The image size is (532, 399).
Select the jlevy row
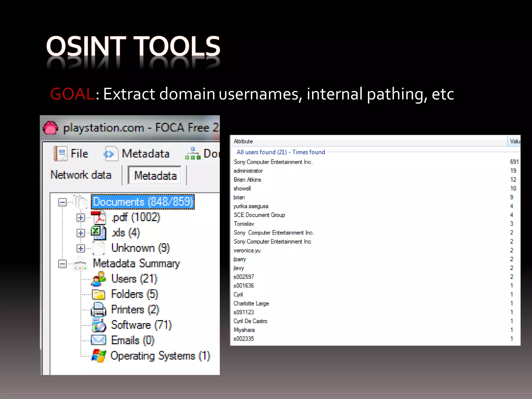point(375,268)
